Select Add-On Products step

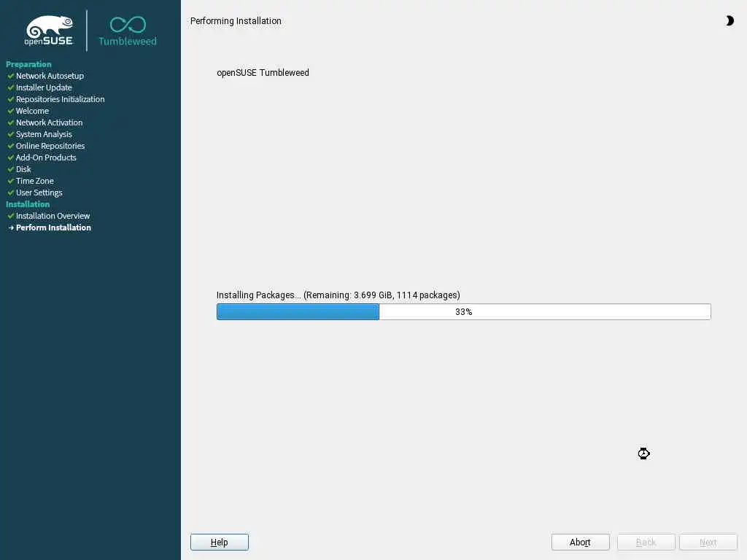pos(46,157)
